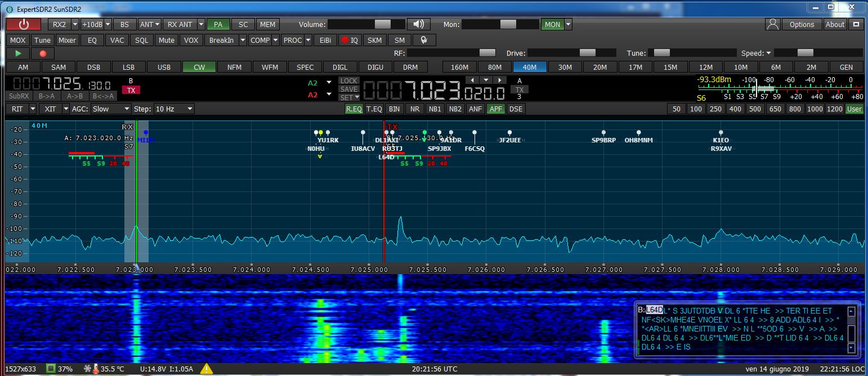Adjust the Volume slider
Image resolution: width=868 pixels, height=376 pixels.
(x=383, y=24)
